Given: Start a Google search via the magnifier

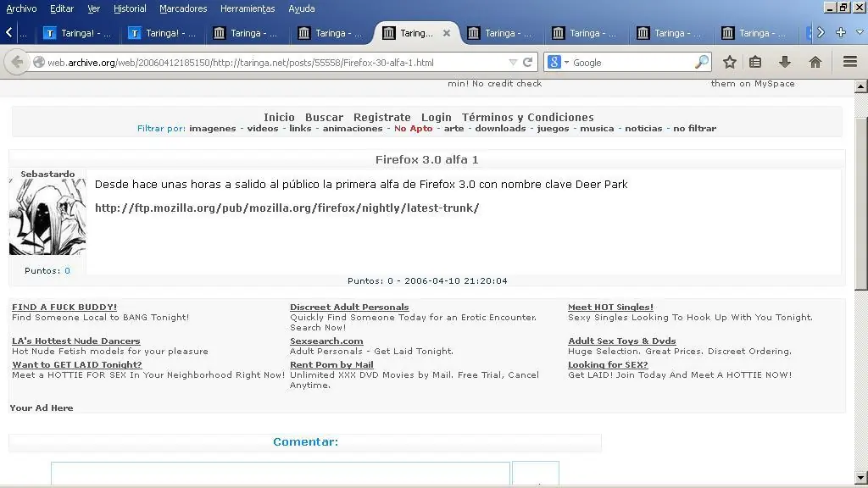Looking at the screenshot, I should [702, 62].
